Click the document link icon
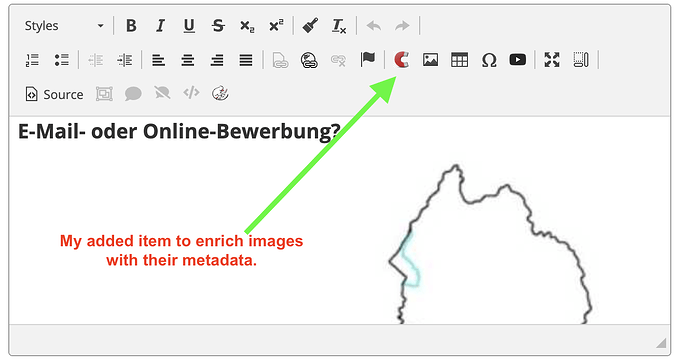The height and width of the screenshot is (364, 690). point(280,60)
